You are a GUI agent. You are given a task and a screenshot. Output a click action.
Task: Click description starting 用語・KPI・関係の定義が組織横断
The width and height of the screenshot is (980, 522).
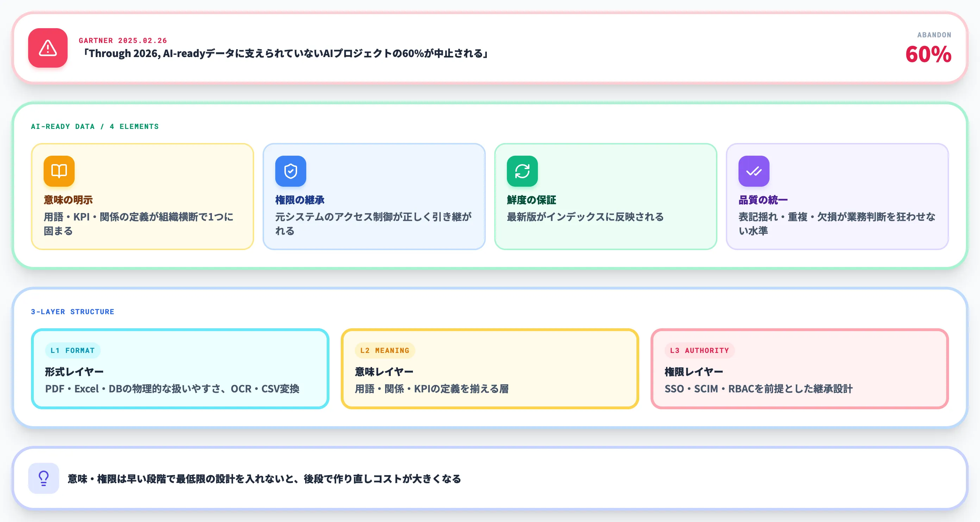coord(138,224)
